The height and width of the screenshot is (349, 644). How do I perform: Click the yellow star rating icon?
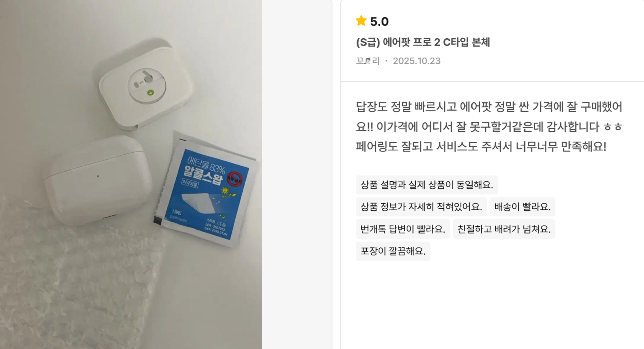361,21
